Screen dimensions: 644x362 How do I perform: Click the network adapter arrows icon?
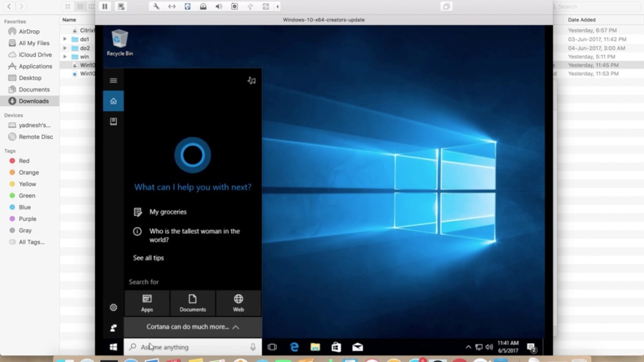172,7
